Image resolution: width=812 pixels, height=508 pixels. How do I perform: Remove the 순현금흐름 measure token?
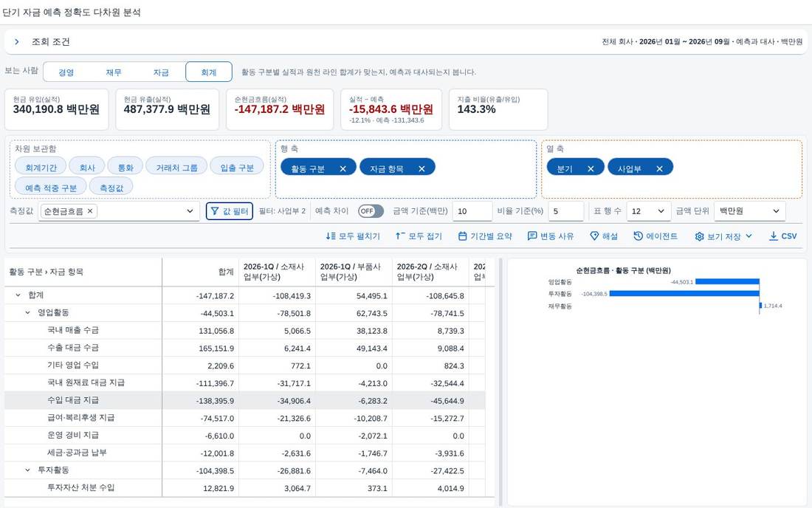[x=90, y=211]
